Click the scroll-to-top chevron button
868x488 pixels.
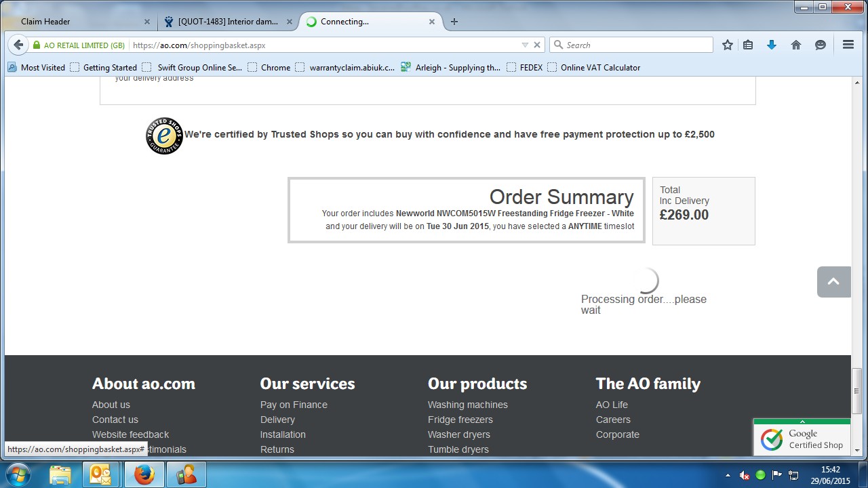834,282
